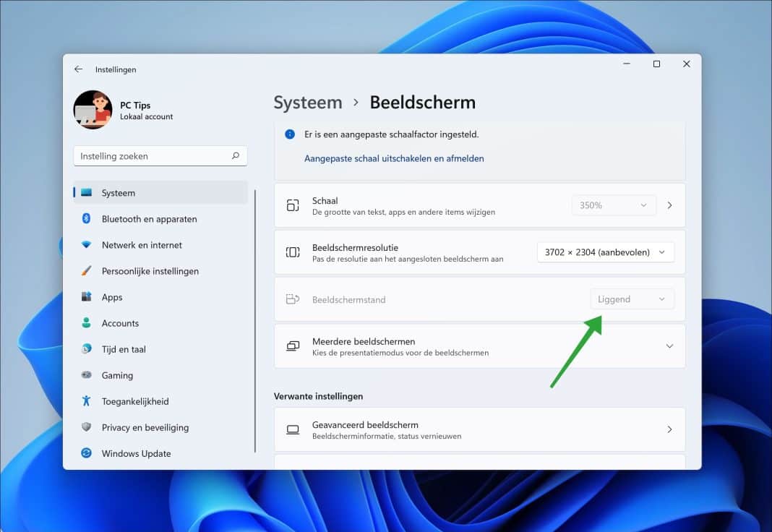Open Gaming via the Xbox icon
The height and width of the screenshot is (532, 772).
tap(87, 375)
